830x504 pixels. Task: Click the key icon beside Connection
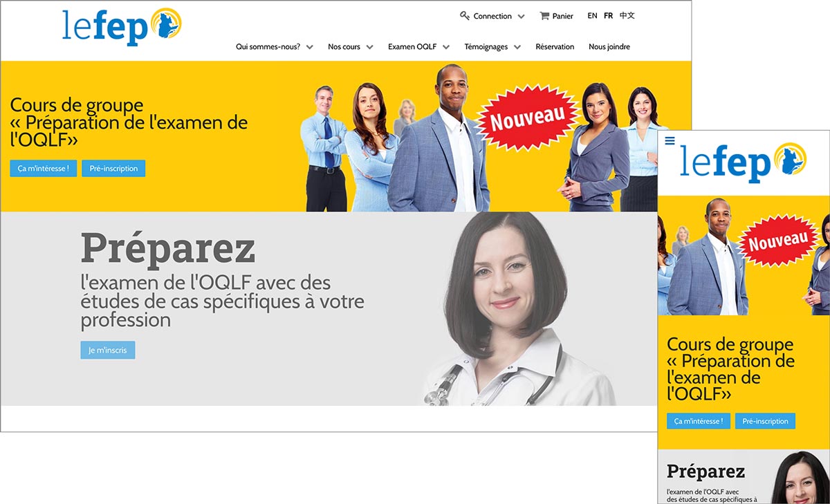(465, 16)
